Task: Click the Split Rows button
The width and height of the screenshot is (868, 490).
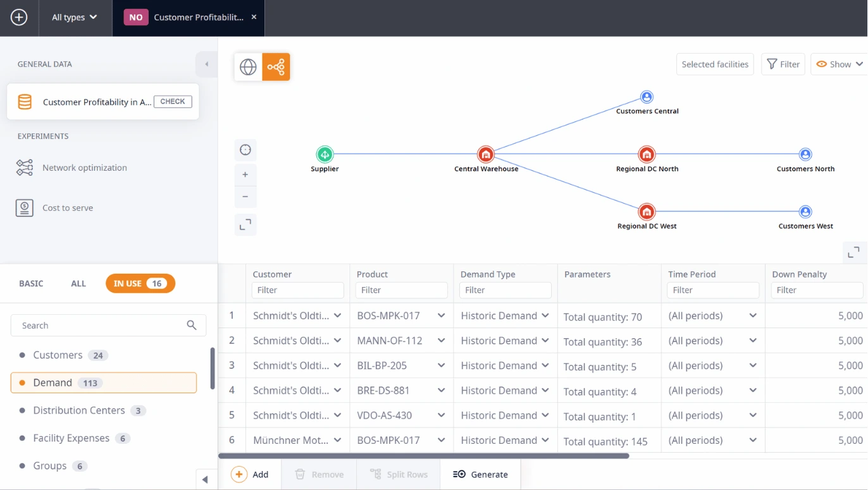Action: click(x=399, y=474)
